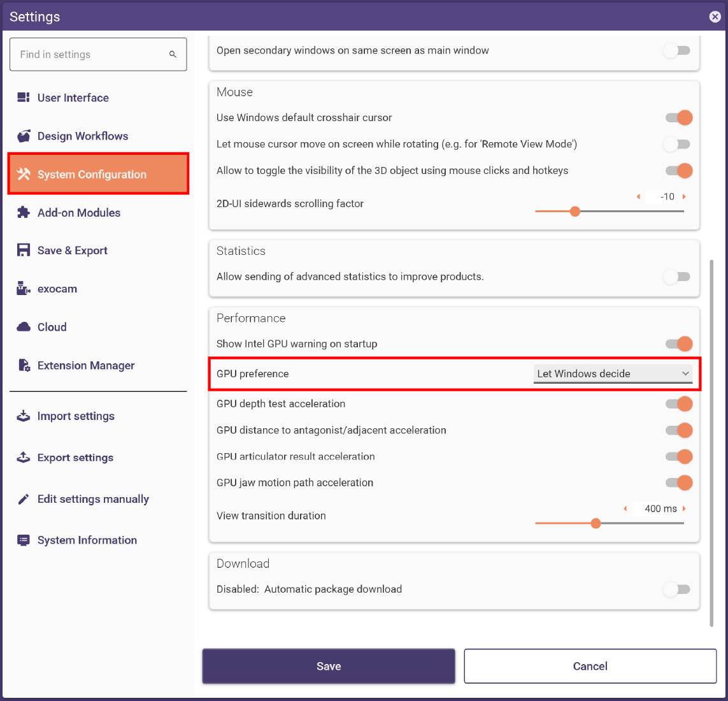Click the search magnifier icon in Find in settings
728x701 pixels.
click(173, 54)
